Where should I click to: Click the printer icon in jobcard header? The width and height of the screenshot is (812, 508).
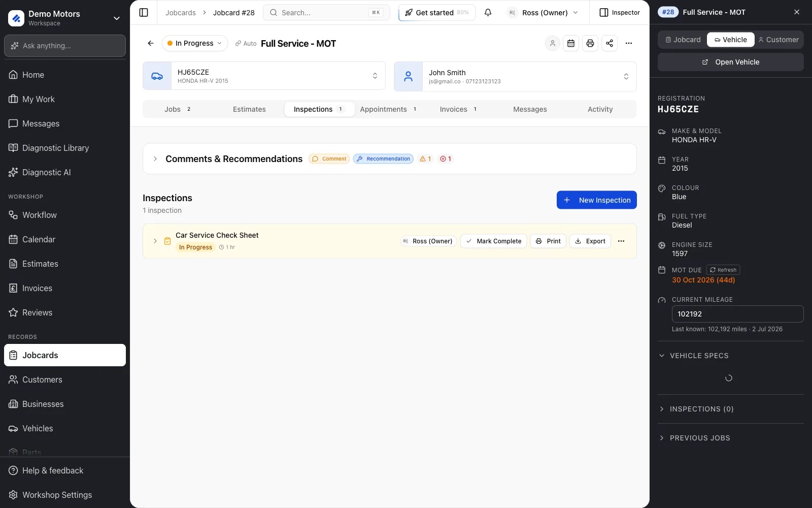[x=590, y=43]
